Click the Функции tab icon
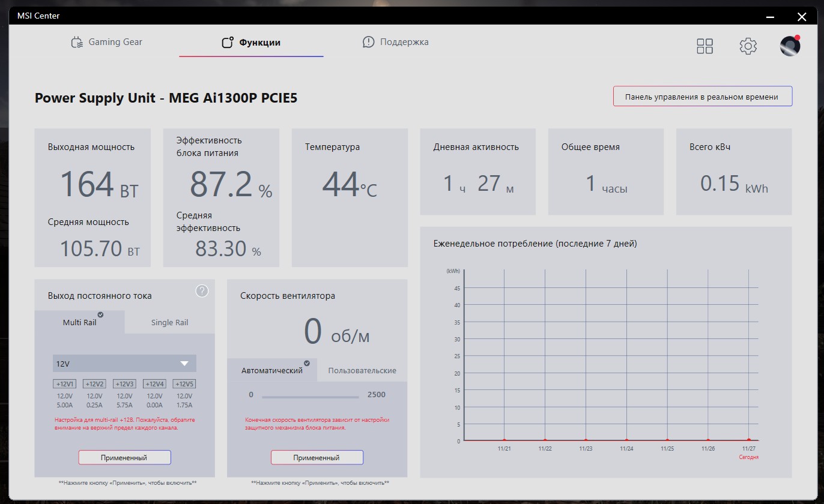Screen dimensions: 824x504 tap(227, 43)
